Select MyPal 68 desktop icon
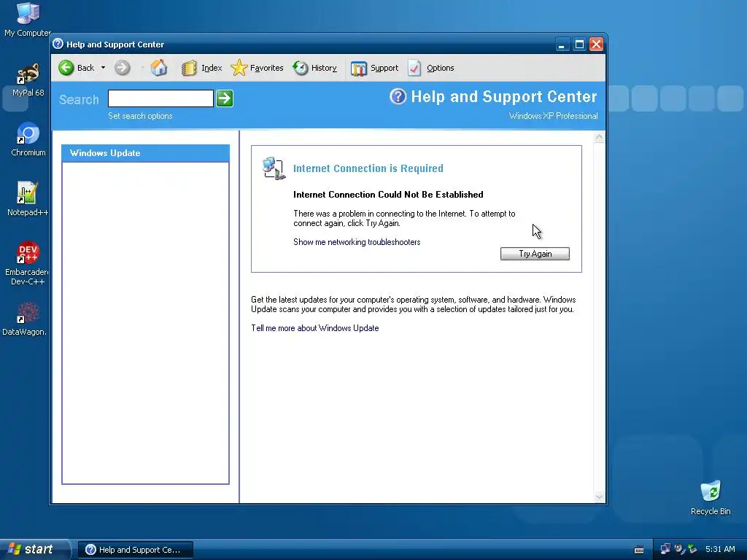The image size is (747, 560). pos(28,80)
